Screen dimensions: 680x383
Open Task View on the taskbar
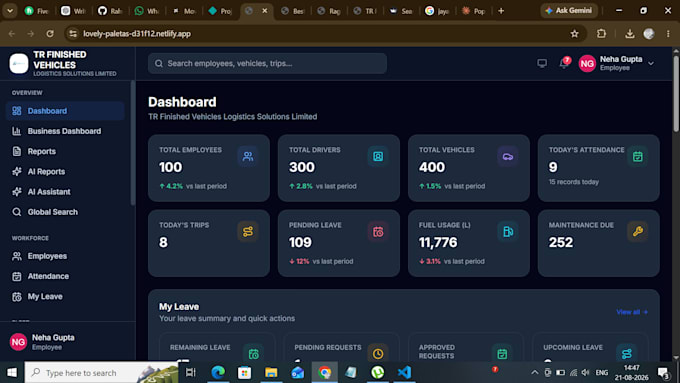[191, 373]
